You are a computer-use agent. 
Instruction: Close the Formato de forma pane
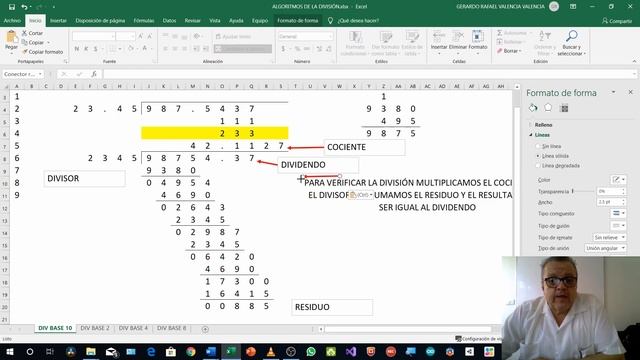(x=631, y=92)
